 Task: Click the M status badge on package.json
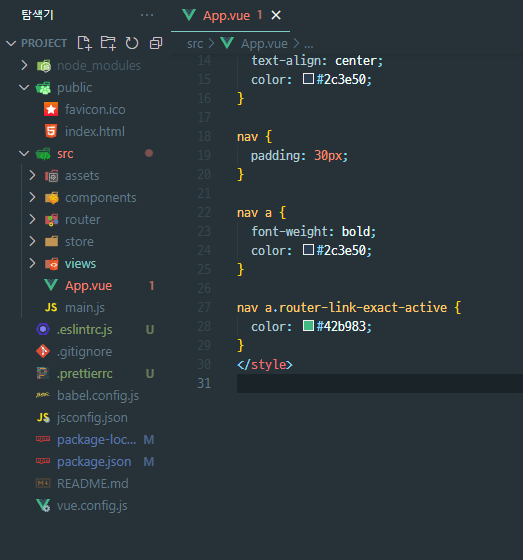pyautogui.click(x=149, y=462)
